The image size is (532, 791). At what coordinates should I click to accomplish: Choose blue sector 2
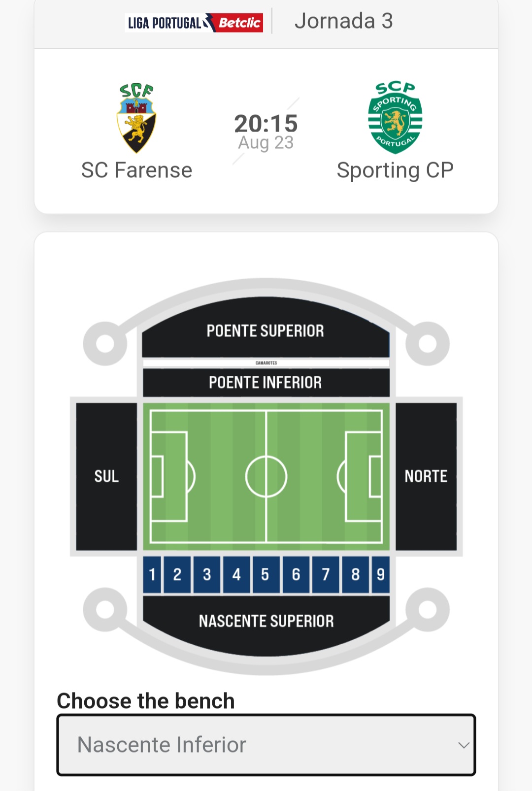tap(177, 575)
